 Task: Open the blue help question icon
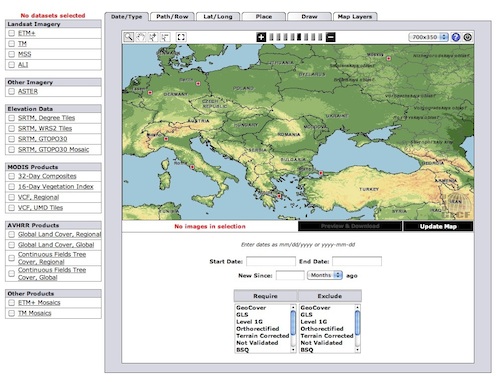pos(456,37)
